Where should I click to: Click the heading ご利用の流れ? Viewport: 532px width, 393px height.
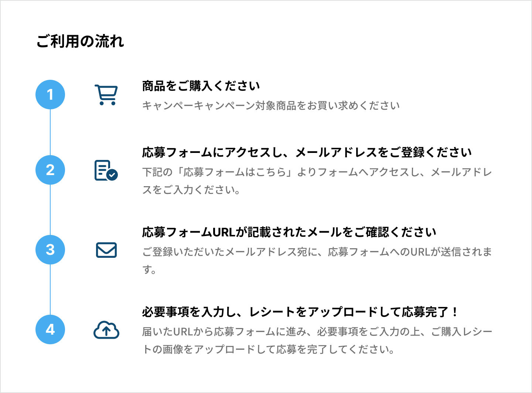[80, 41]
